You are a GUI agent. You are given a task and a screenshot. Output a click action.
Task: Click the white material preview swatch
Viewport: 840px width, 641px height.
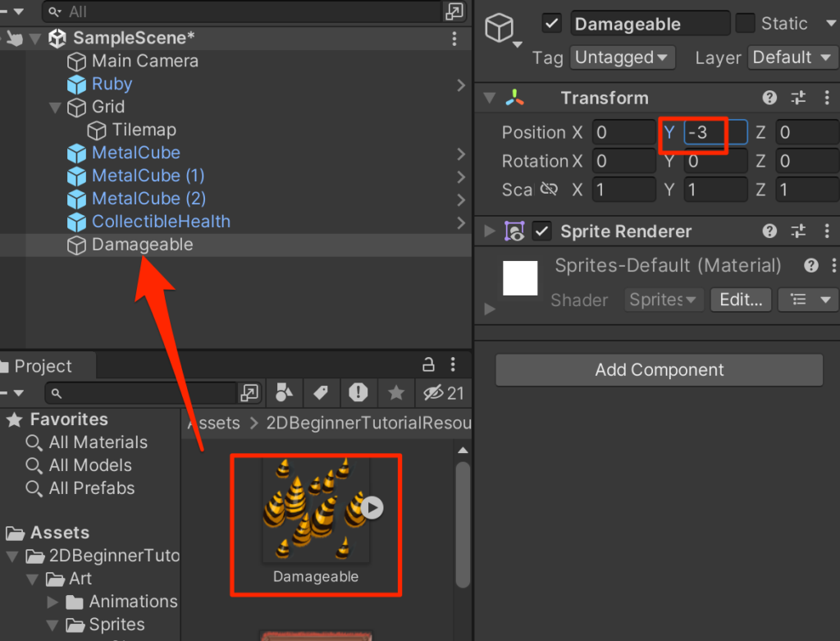pyautogui.click(x=519, y=277)
